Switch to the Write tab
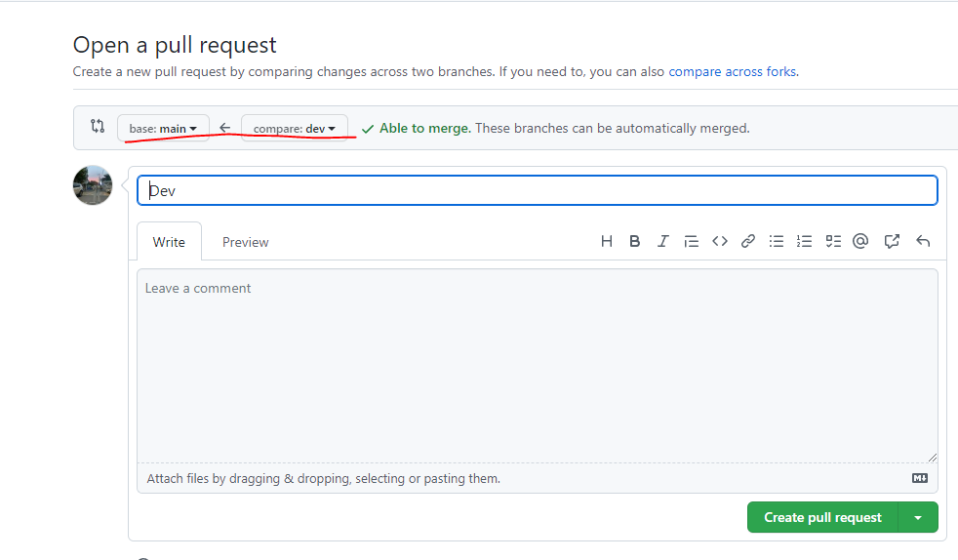Viewport: 958px width, 560px height. click(169, 242)
